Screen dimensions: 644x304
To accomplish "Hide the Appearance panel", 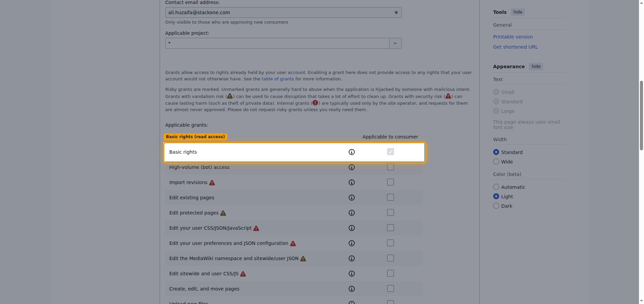I will point(536,67).
